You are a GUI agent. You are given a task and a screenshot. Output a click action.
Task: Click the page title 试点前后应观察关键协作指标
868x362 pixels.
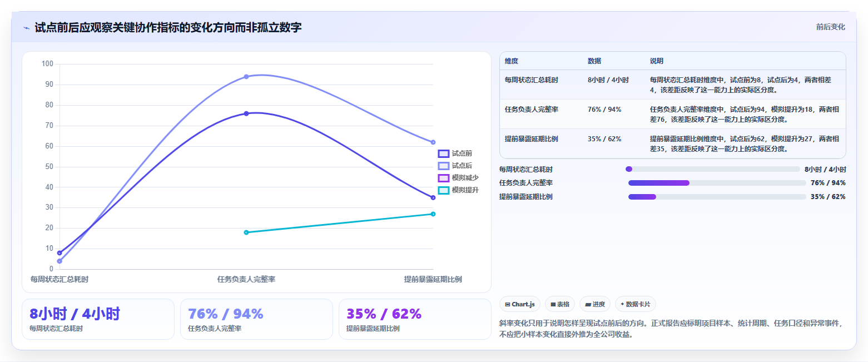click(x=168, y=27)
